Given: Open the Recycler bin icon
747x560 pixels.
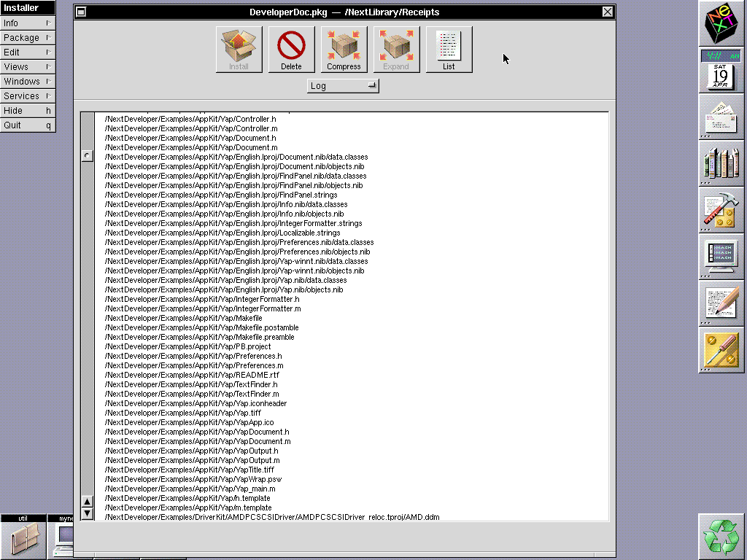Looking at the screenshot, I should tap(721, 536).
